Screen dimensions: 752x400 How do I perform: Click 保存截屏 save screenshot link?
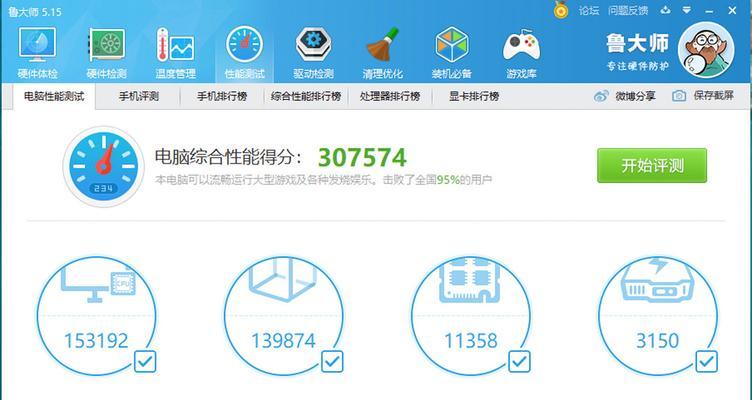[x=714, y=95]
